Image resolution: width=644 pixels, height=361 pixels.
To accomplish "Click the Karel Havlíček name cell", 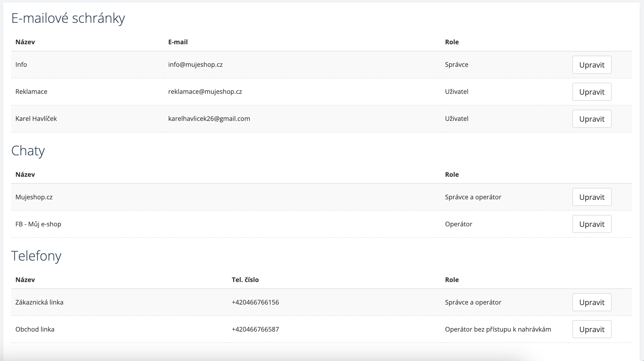I will (x=36, y=119).
